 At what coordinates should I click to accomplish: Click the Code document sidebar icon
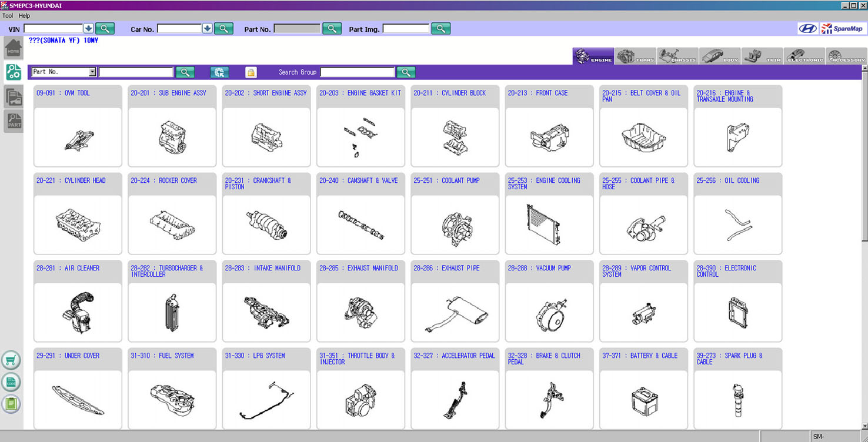[11, 382]
